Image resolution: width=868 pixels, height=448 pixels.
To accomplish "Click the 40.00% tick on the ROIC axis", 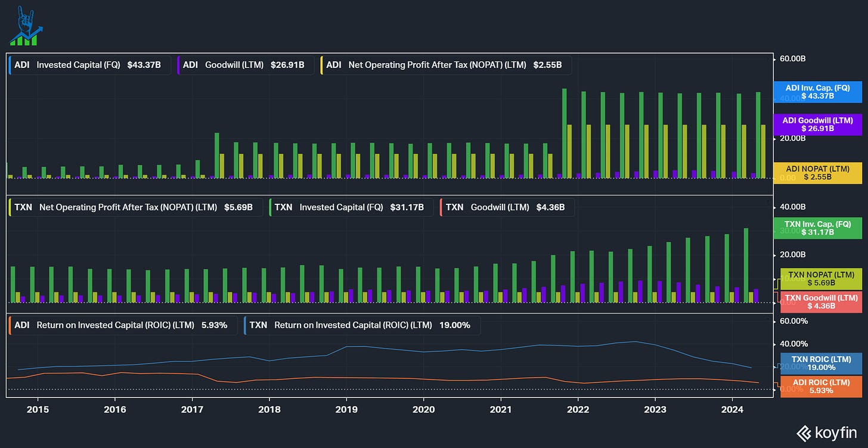I will tap(793, 344).
